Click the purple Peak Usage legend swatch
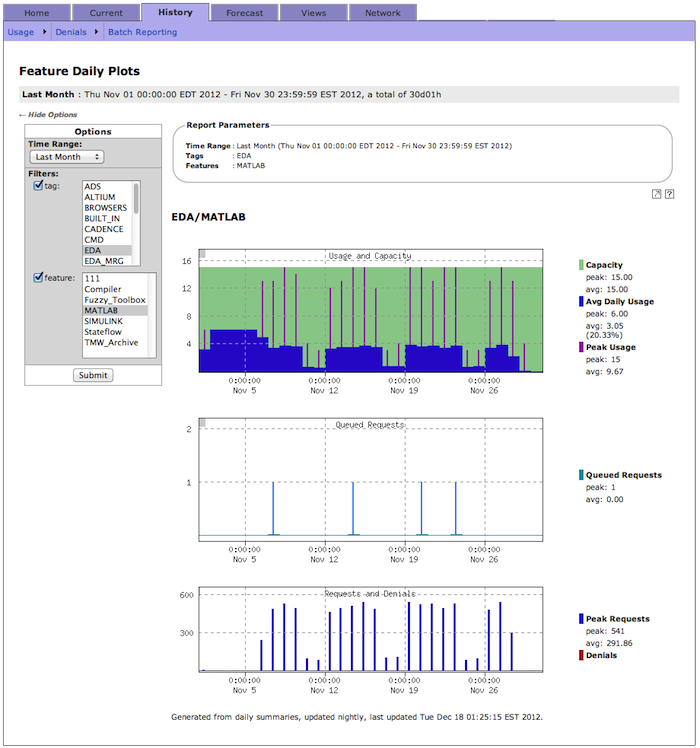Screen dimensions: 700x748 tap(582, 347)
